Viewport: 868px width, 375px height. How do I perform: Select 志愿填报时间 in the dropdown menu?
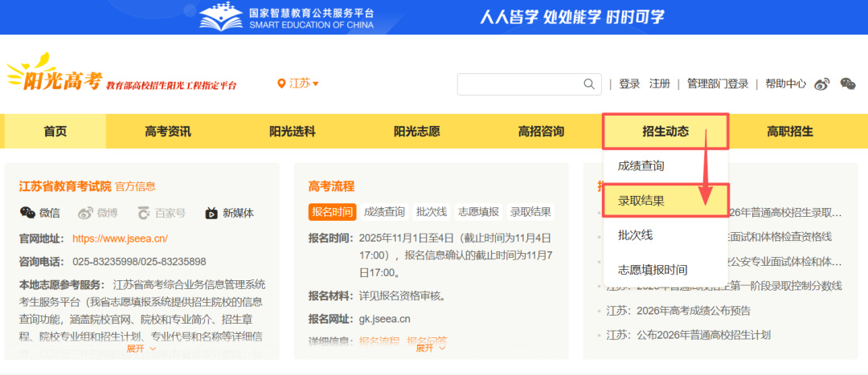click(665, 270)
